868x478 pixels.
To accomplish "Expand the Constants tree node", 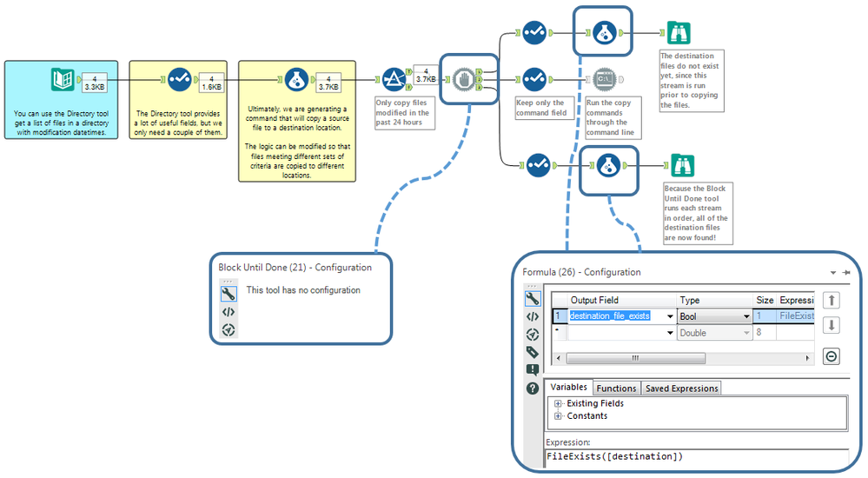I will point(558,416).
